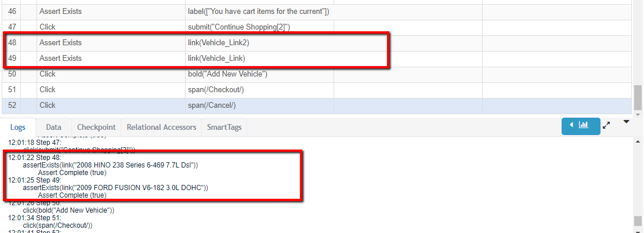This screenshot has width=644, height=233.
Task: Click the bold("Add New Vehicle") step cell
Action: pyautogui.click(x=259, y=74)
